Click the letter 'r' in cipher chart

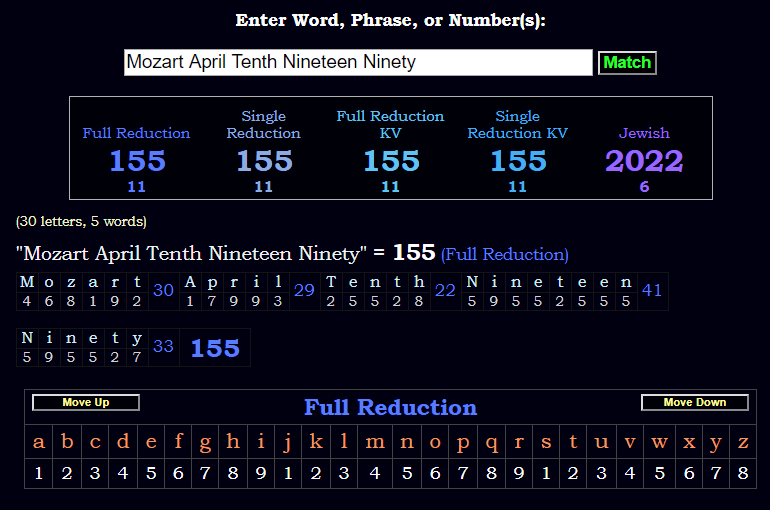coord(519,442)
